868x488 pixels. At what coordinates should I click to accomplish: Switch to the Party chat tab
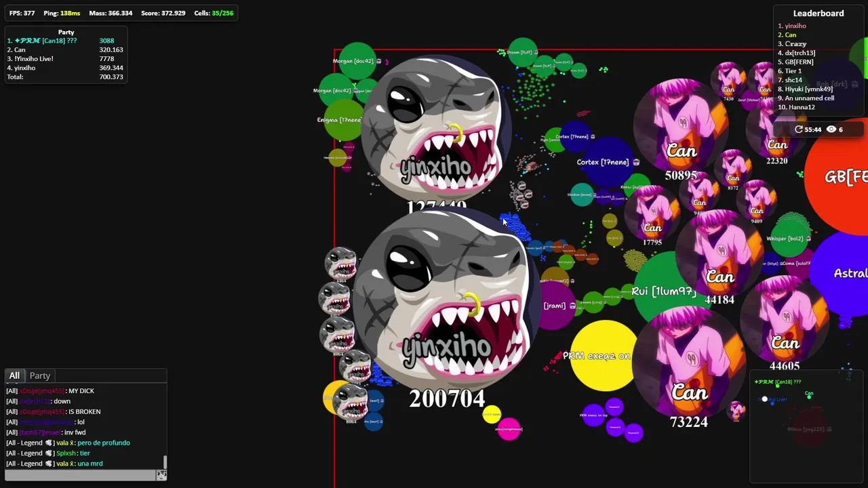40,375
